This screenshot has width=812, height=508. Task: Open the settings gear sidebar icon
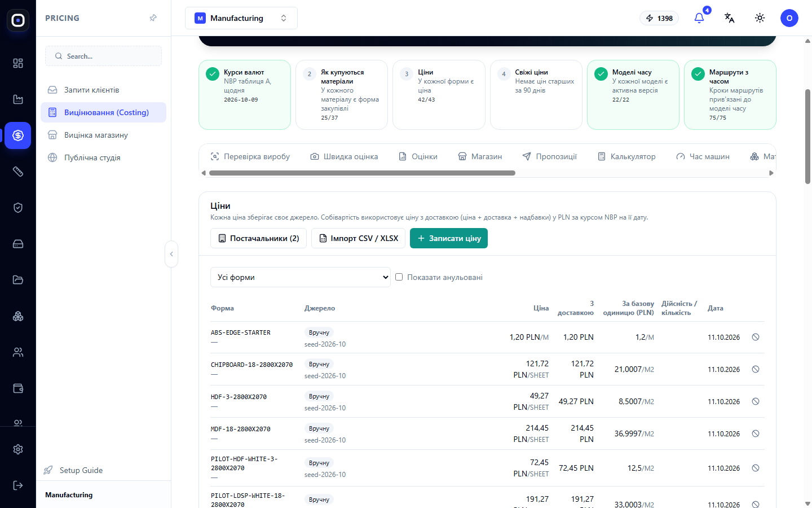[18, 449]
